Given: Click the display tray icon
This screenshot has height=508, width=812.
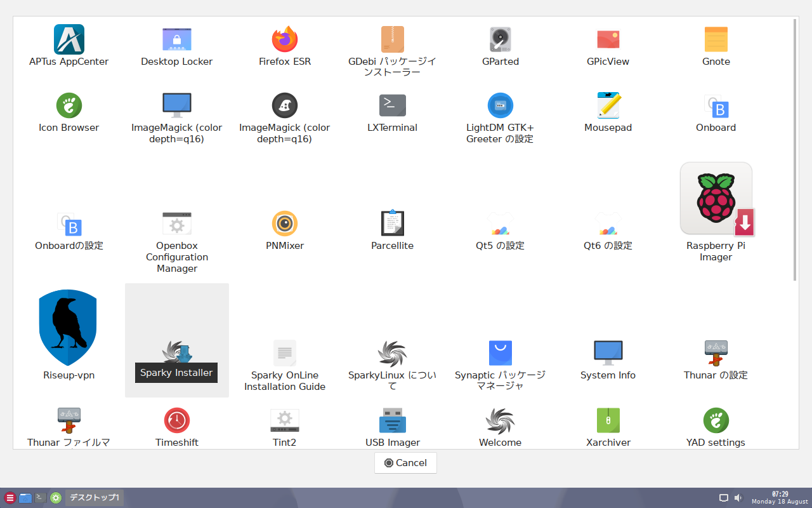Looking at the screenshot, I should click(724, 498).
